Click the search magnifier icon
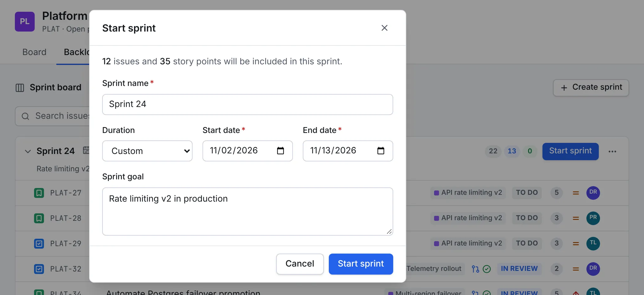 (x=25, y=116)
